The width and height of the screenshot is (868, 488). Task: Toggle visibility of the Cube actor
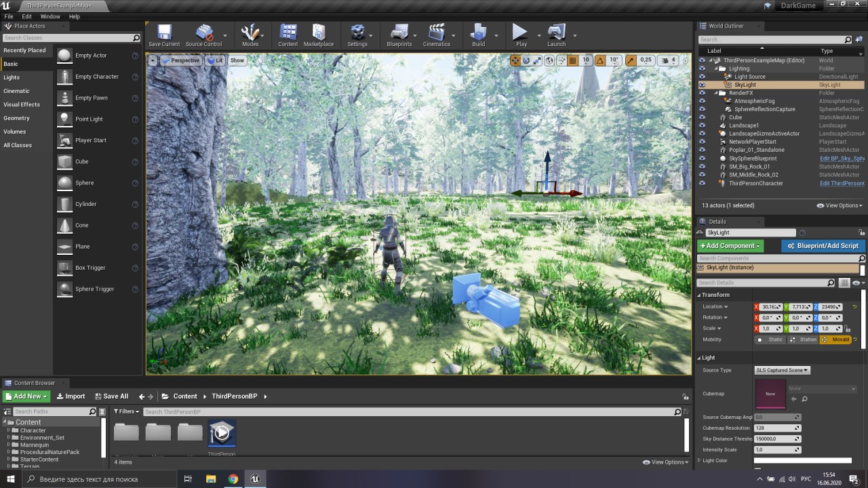(x=702, y=117)
